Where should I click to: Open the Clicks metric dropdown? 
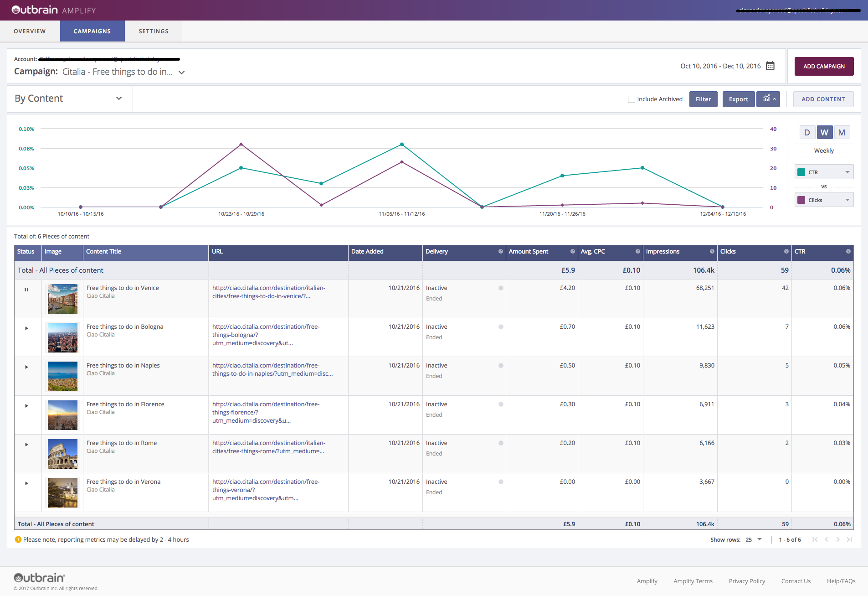click(824, 200)
